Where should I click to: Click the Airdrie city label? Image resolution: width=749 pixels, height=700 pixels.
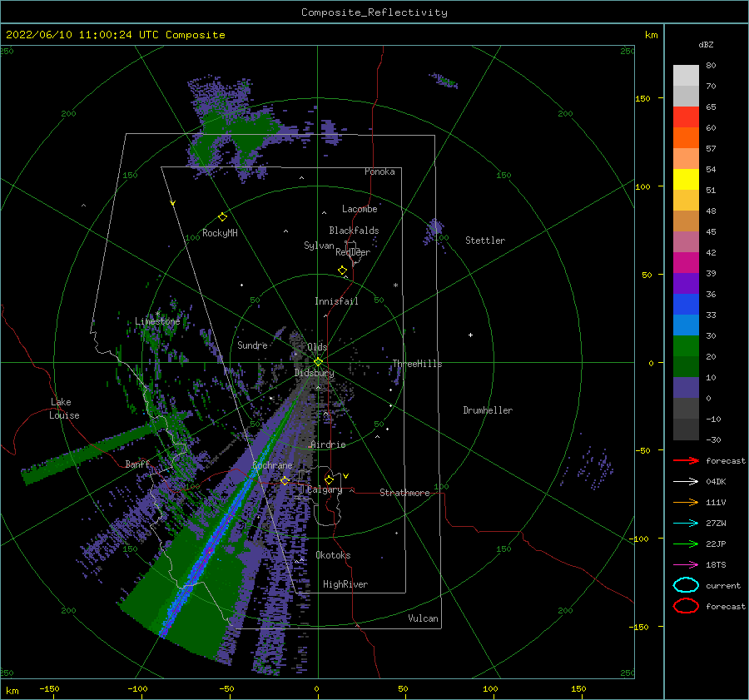pos(328,444)
